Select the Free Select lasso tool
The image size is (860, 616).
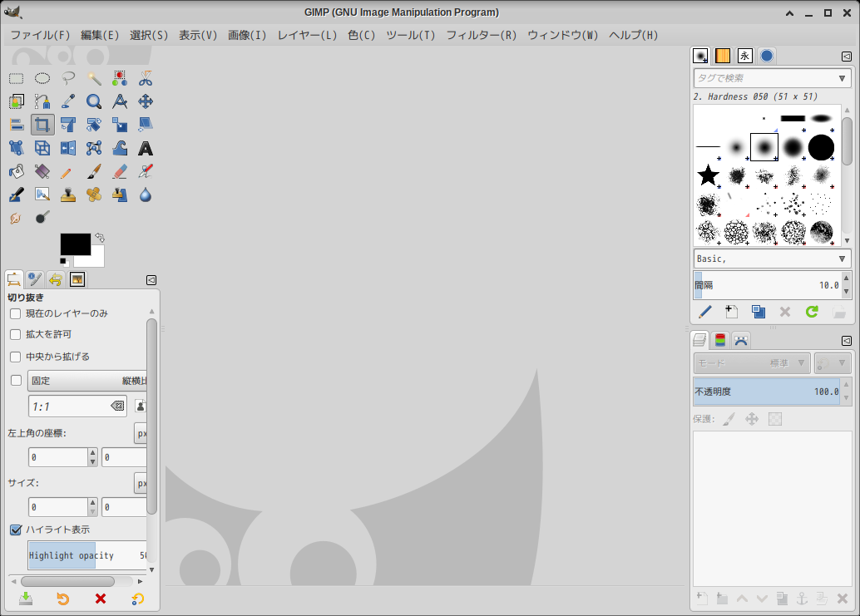point(68,78)
